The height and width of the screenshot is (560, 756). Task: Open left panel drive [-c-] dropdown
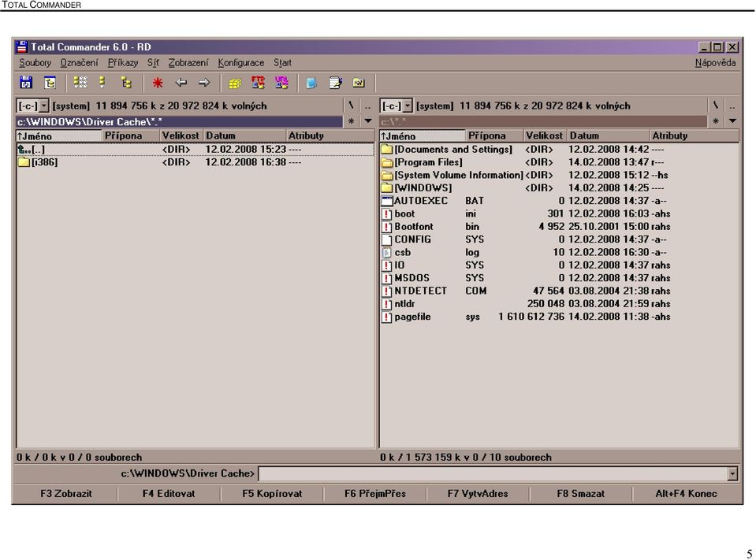[x=44, y=106]
